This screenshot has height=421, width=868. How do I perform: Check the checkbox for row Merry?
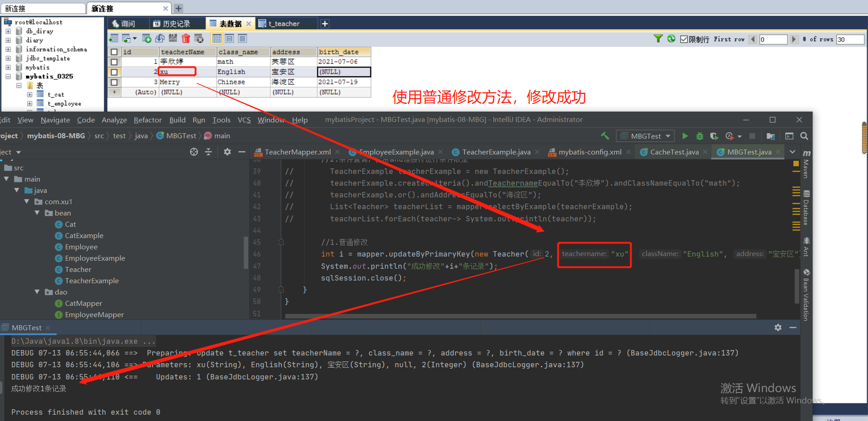point(114,82)
